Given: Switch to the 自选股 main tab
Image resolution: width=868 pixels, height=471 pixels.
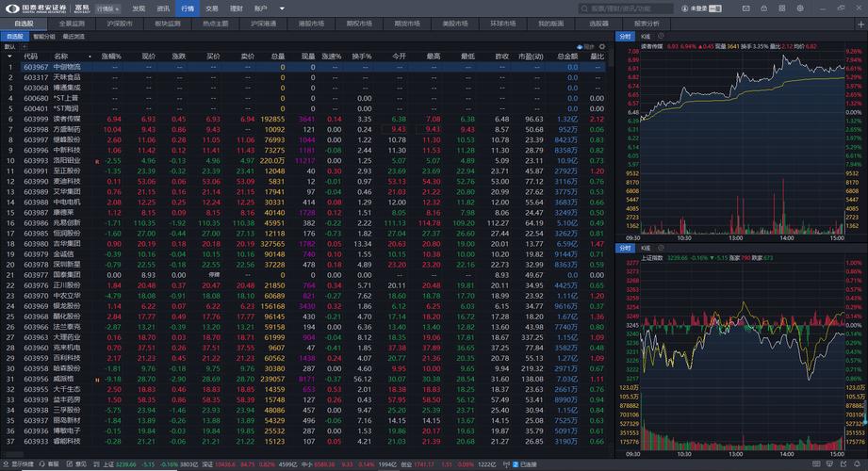Looking at the screenshot, I should (24, 24).
